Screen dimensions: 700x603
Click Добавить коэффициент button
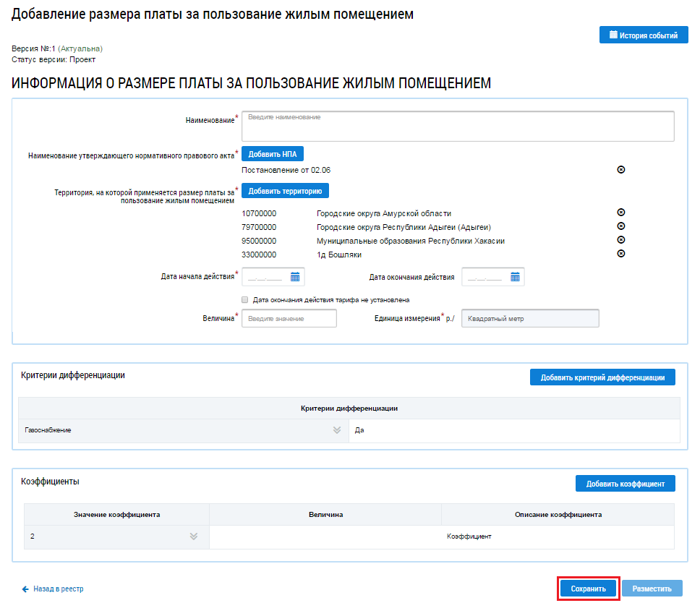pos(625,484)
